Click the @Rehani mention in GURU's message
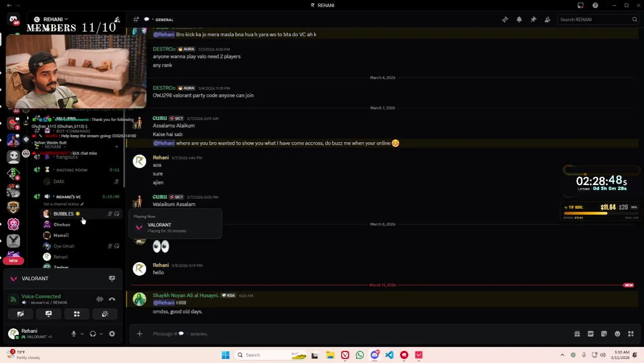Viewport: 644px width, 363px height. coord(164,143)
